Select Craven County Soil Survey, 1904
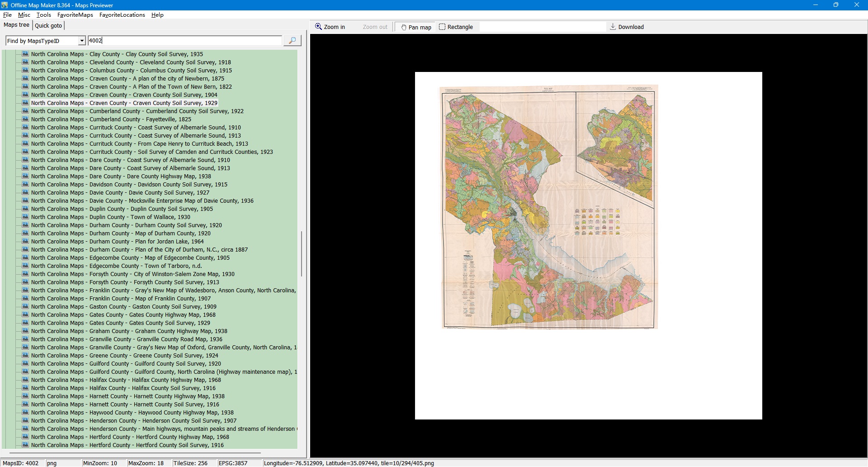Image resolution: width=868 pixels, height=467 pixels. (124, 95)
